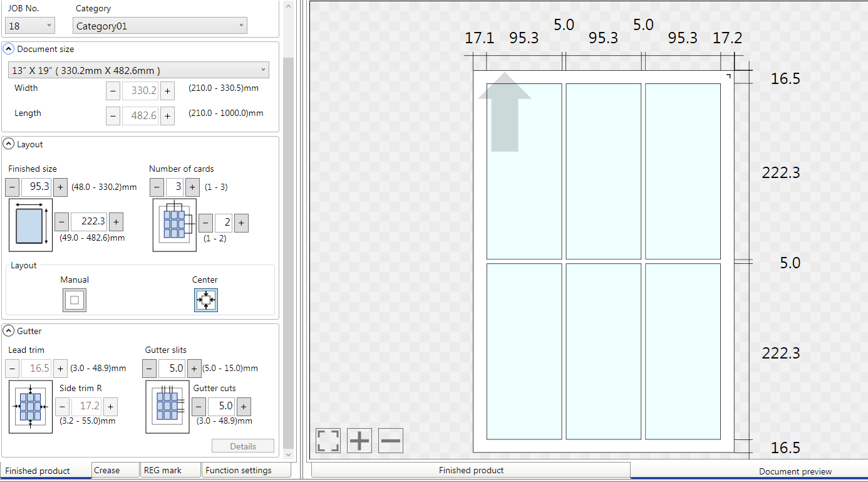Screen dimensions: 868x482
Task: Click the 17.2 right margin dimension
Action: (727, 38)
